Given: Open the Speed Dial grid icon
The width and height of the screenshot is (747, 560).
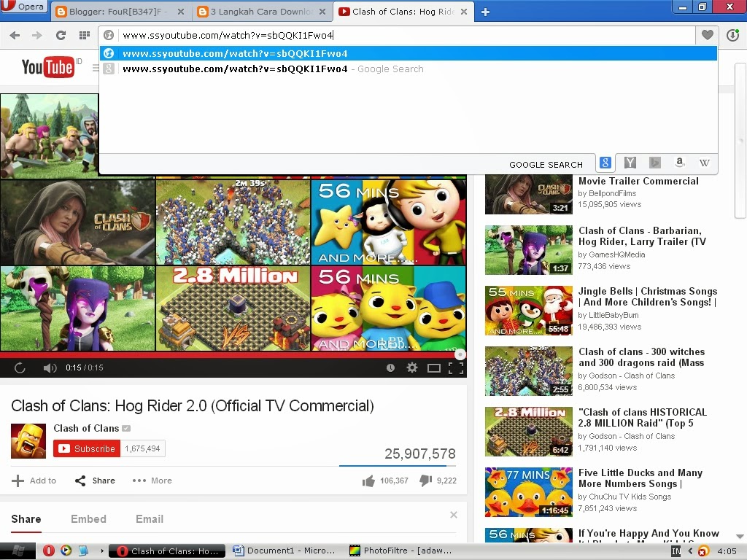Looking at the screenshot, I should click(x=85, y=35).
